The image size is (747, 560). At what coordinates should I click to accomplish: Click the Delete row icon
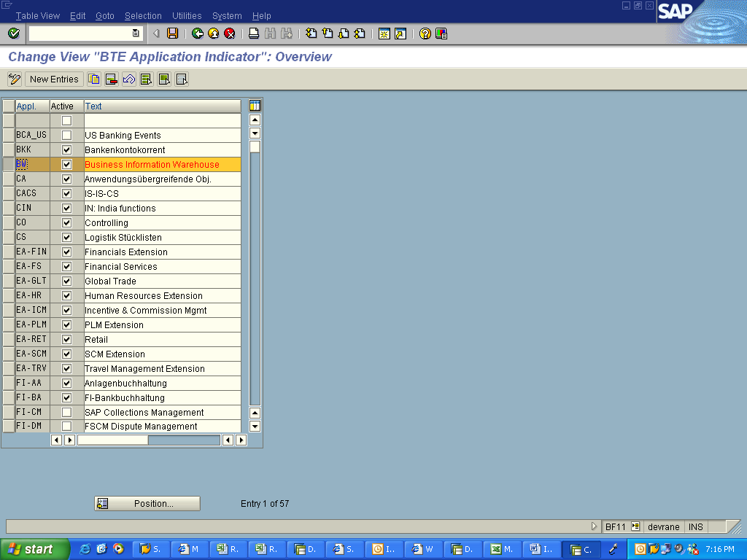click(x=112, y=79)
